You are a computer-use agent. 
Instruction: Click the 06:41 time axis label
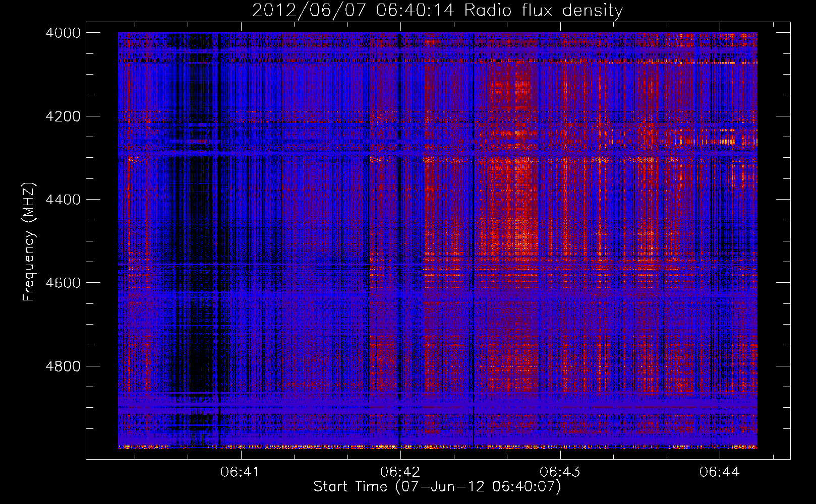pyautogui.click(x=240, y=472)
